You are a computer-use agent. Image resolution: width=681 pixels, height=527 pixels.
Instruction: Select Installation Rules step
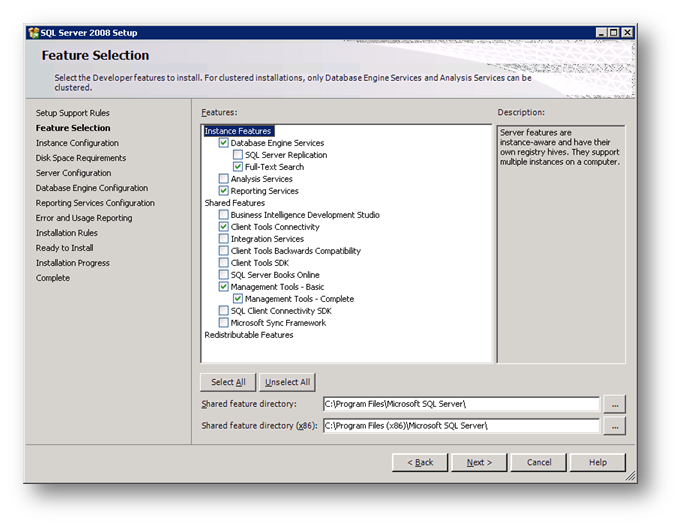(66, 233)
